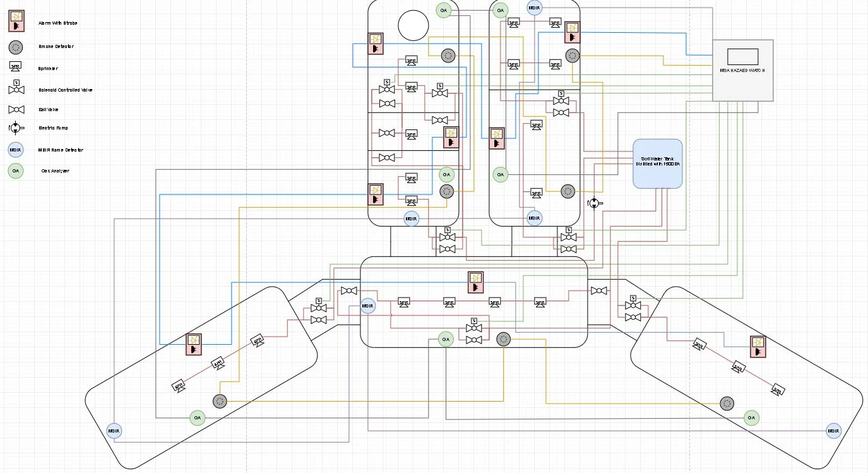Click the 'Ball Valve' legend label
868x473 pixels.
click(x=49, y=110)
